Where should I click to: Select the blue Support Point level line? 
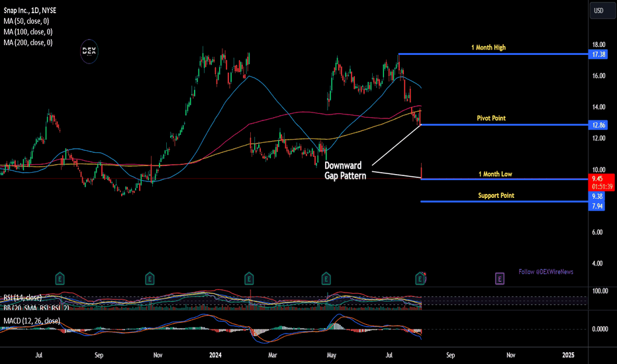click(504, 201)
